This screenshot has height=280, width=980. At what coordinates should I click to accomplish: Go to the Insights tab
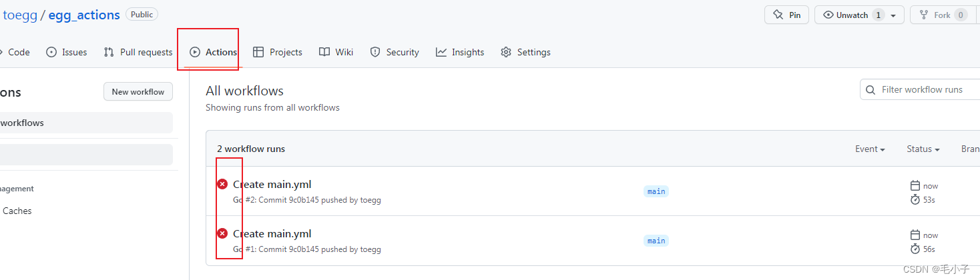[460, 52]
